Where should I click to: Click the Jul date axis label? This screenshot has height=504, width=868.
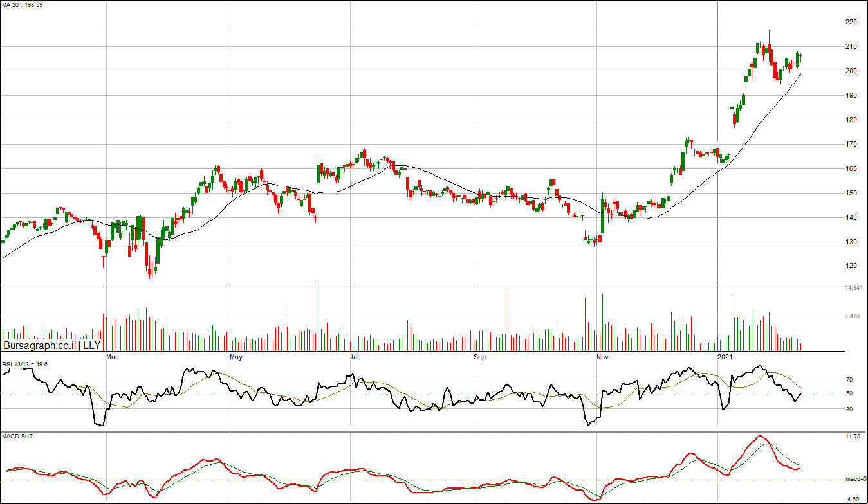point(355,355)
